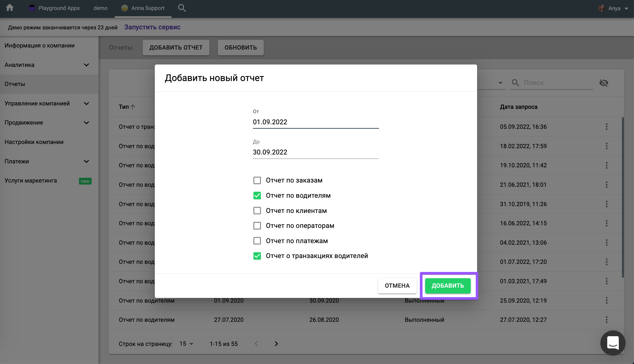Check the Отчет по заказам checkbox
Screen dimensions: 634x364
[x=257, y=180]
